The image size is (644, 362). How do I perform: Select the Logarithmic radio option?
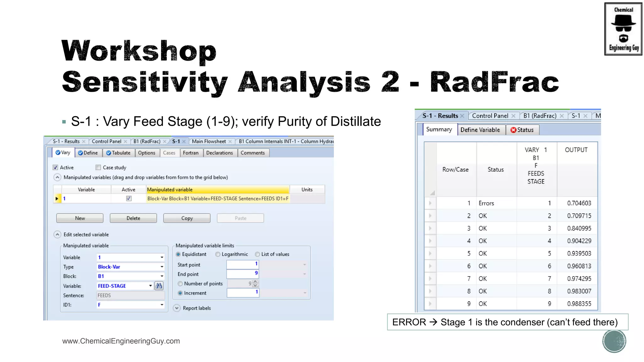pos(218,254)
